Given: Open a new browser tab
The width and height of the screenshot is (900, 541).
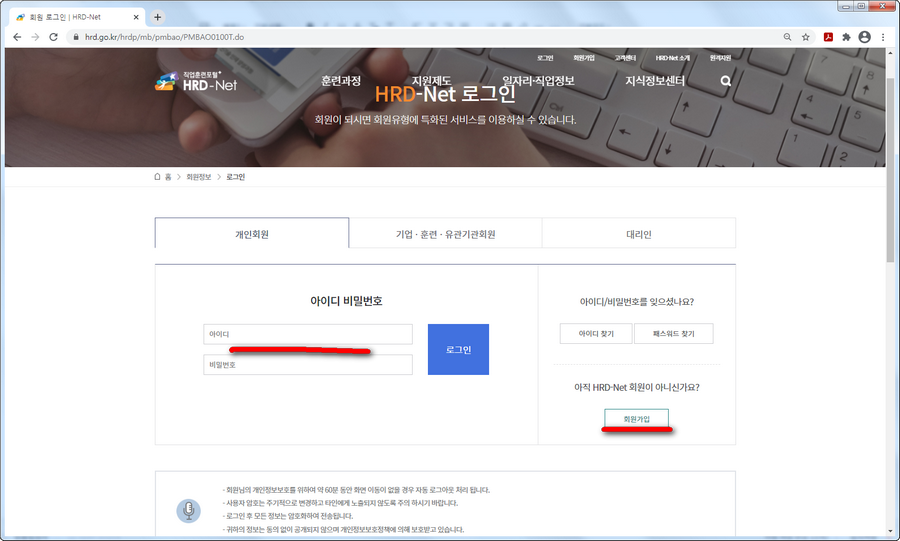Looking at the screenshot, I should tap(157, 17).
